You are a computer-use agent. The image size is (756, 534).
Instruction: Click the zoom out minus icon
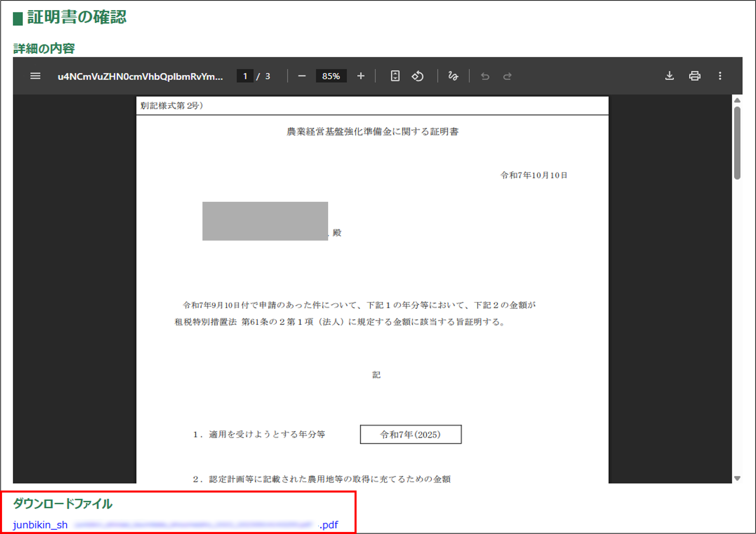(302, 76)
